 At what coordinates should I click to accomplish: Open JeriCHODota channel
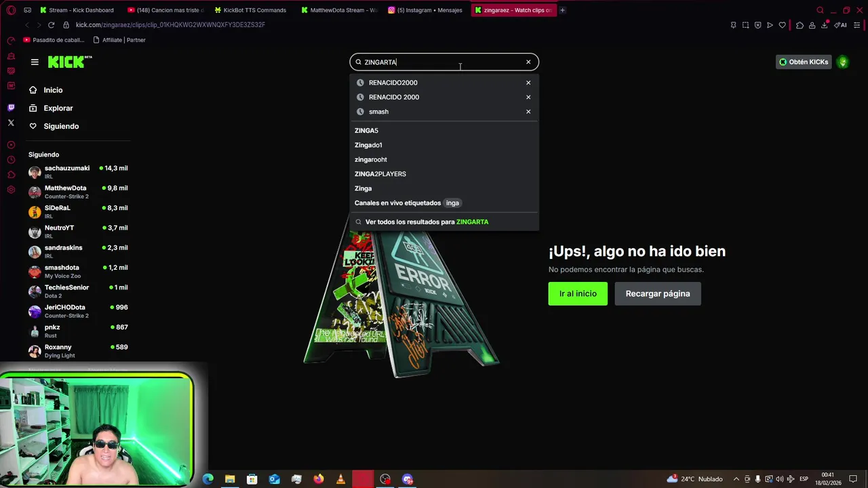point(78,311)
